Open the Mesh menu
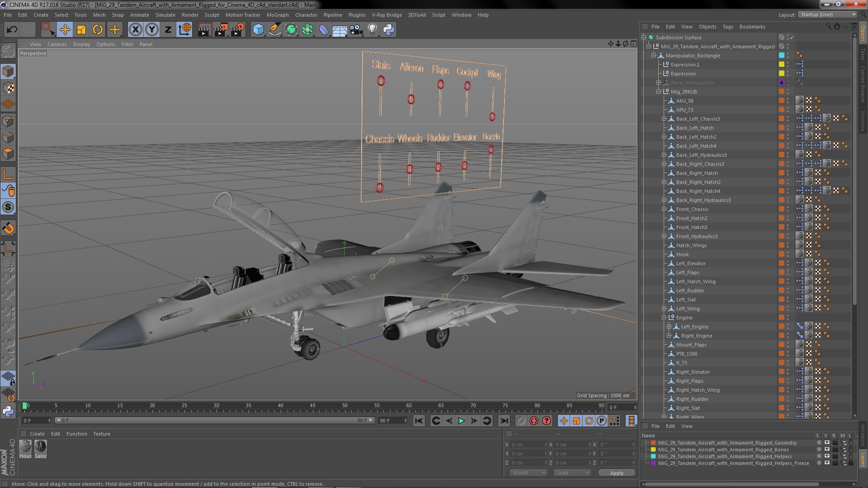The image size is (868, 488). (x=99, y=15)
